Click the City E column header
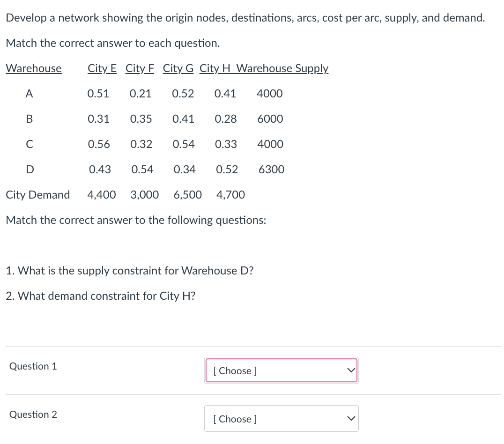 (102, 68)
